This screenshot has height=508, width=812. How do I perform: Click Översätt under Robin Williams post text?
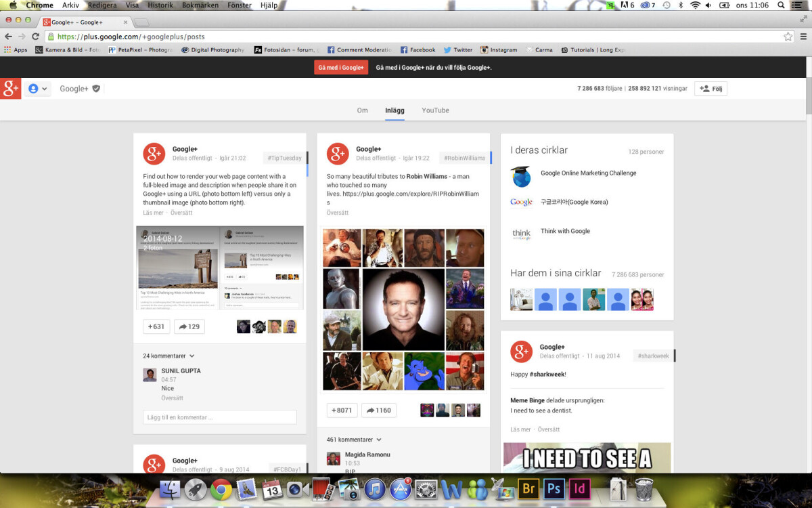[338, 213]
